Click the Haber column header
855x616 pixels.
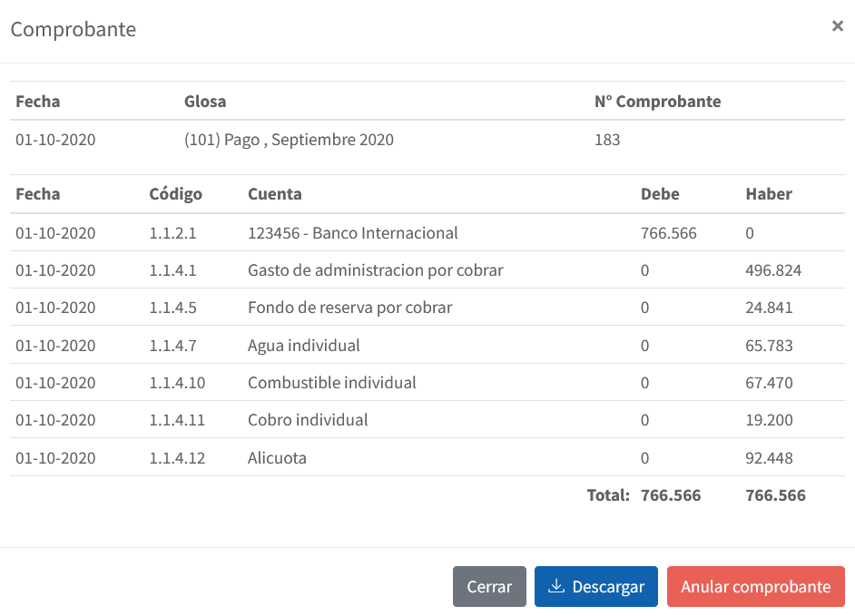click(769, 194)
